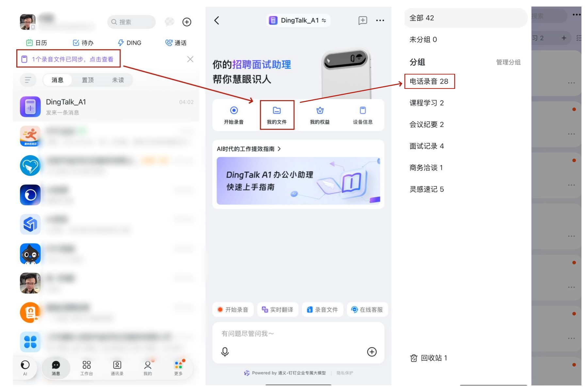
Task: Open 通讯录 contacts in bottom navigation
Action: click(117, 367)
